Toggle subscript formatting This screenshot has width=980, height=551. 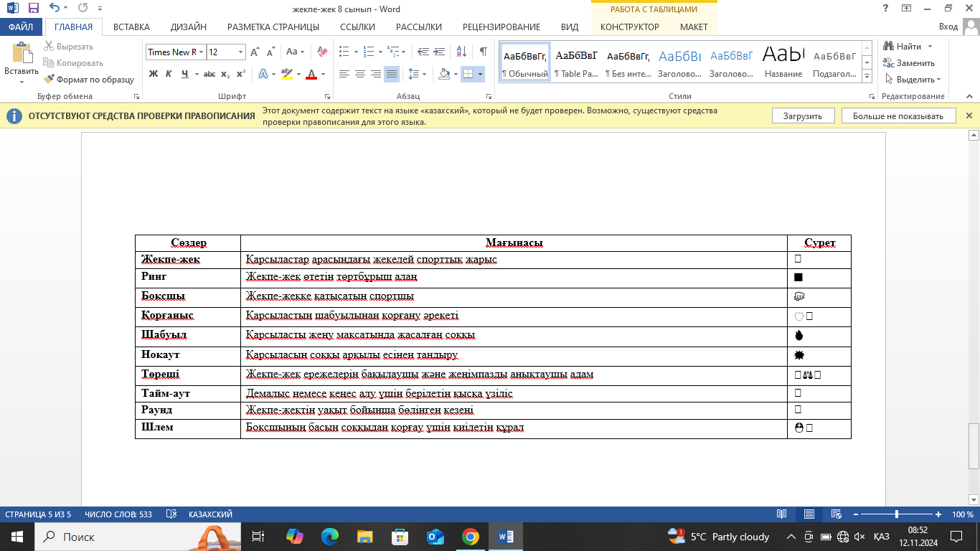pyautogui.click(x=225, y=74)
